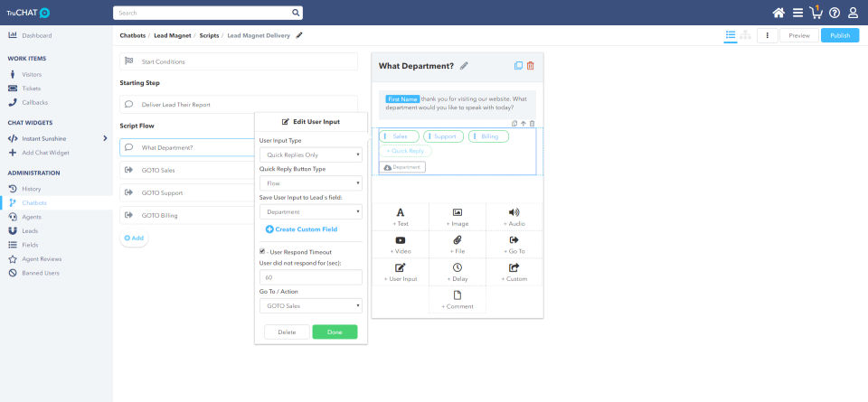This screenshot has width=868, height=402.
Task: Open Visitors in sidebar
Action: (x=32, y=74)
